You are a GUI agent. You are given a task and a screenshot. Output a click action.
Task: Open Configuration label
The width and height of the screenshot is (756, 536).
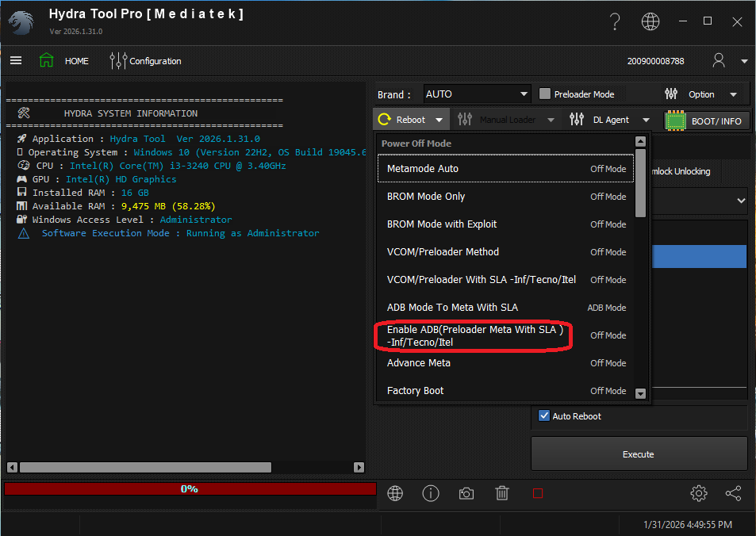point(155,61)
